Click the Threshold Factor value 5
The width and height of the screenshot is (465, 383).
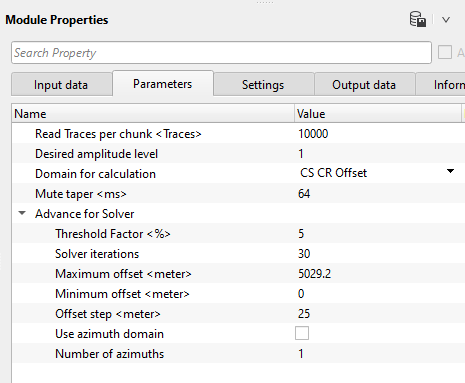pyautogui.click(x=301, y=234)
